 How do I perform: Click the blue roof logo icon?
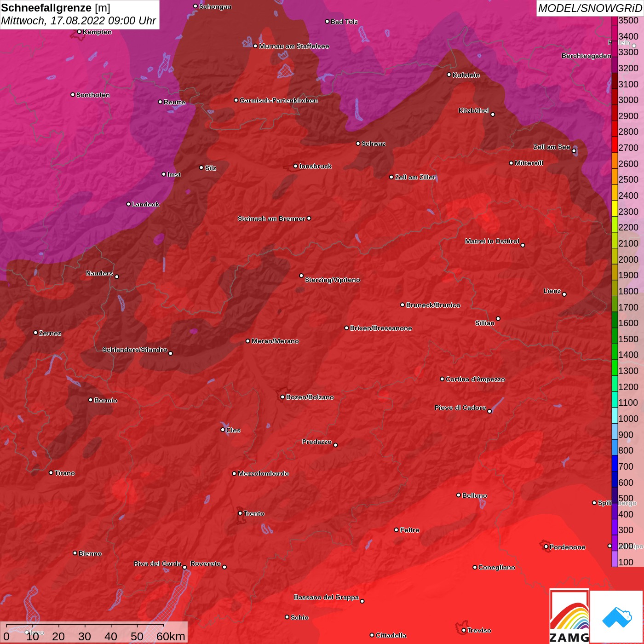(617, 617)
